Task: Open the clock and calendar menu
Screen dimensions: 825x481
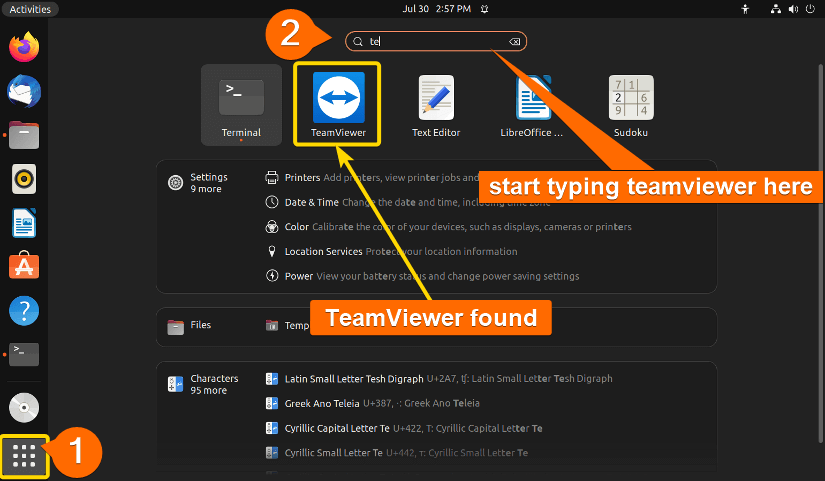Action: tap(437, 9)
